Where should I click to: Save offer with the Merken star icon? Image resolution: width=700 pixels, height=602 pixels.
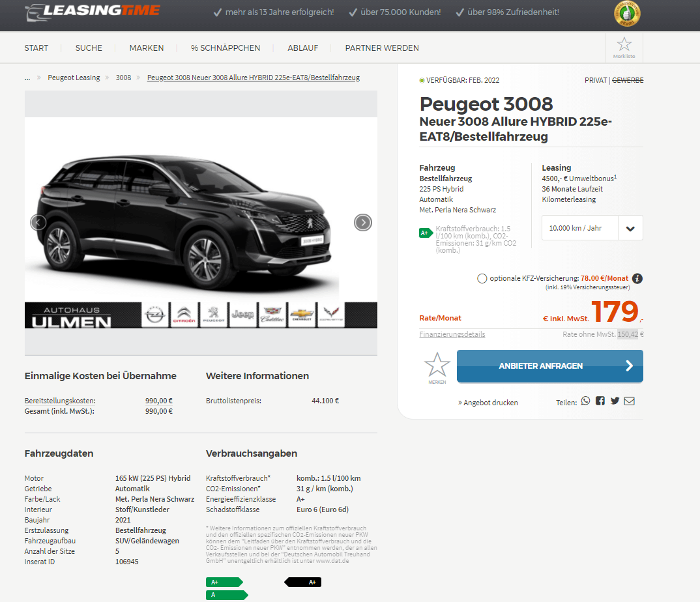[x=437, y=367]
